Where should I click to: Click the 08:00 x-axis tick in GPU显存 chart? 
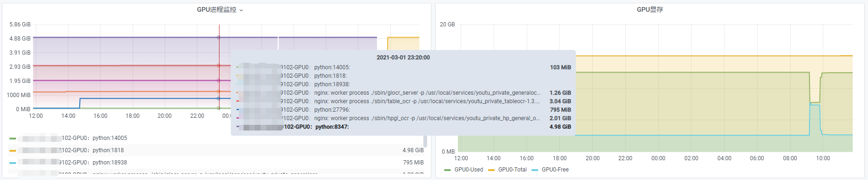790,158
